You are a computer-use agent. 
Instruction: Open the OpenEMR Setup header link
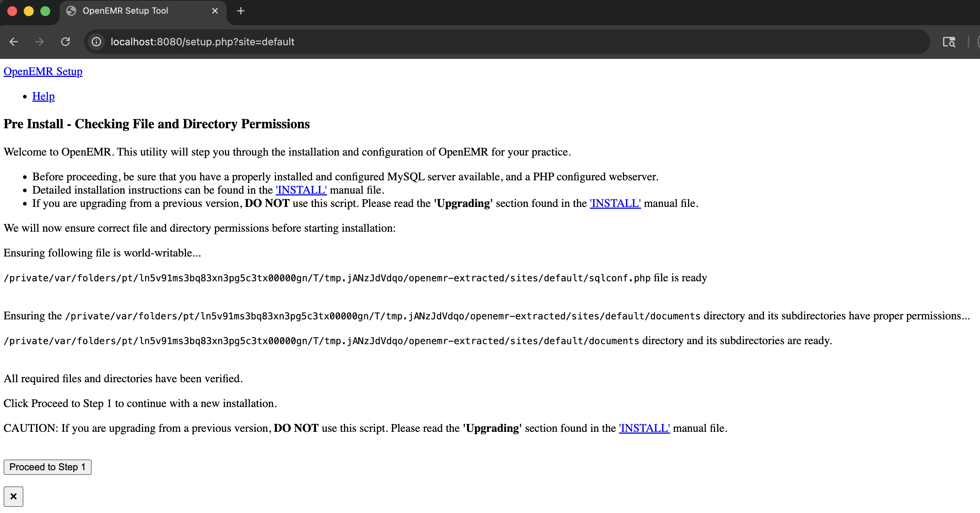(43, 71)
